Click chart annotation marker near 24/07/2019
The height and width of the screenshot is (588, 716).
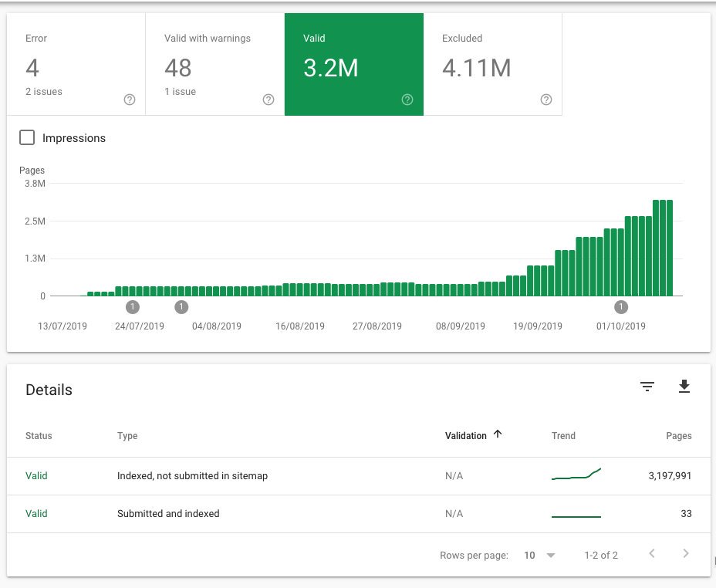coord(133,307)
